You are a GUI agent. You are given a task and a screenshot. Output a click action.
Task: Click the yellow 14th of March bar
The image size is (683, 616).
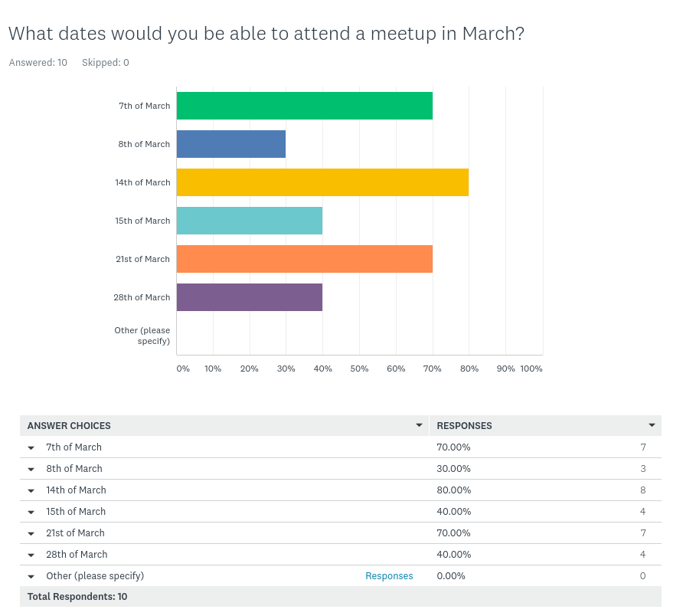[x=322, y=182]
